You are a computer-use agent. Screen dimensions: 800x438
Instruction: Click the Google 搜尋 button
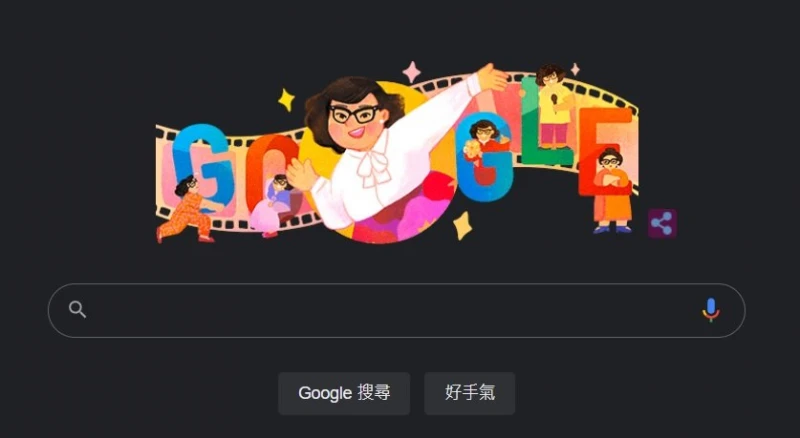coord(344,393)
